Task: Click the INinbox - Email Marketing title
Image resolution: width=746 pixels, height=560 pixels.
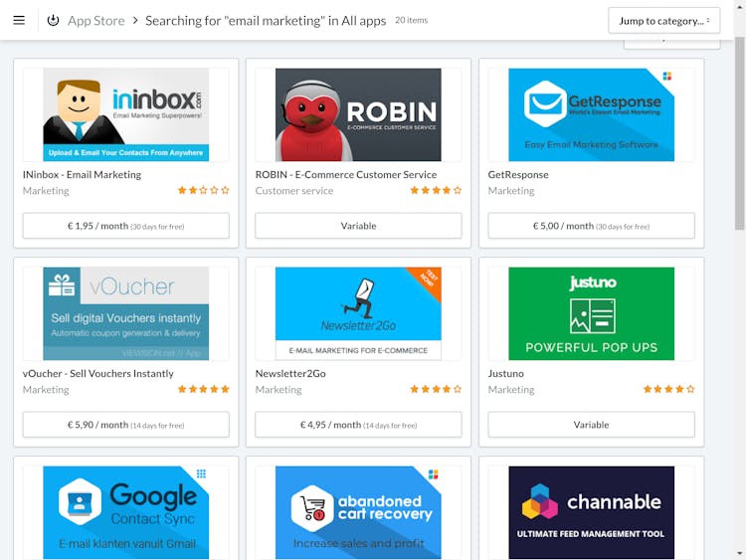Action: (82, 175)
